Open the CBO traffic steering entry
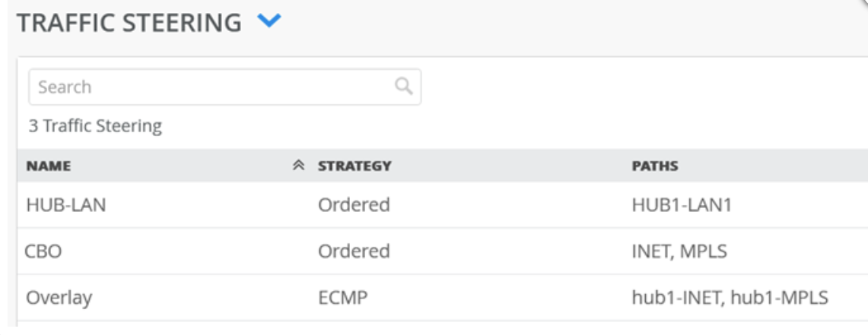The width and height of the screenshot is (868, 335). pos(43,251)
